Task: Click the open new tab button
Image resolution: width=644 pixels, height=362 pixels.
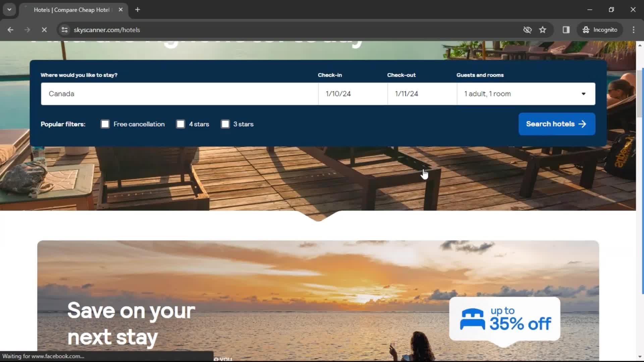Action: point(138,10)
